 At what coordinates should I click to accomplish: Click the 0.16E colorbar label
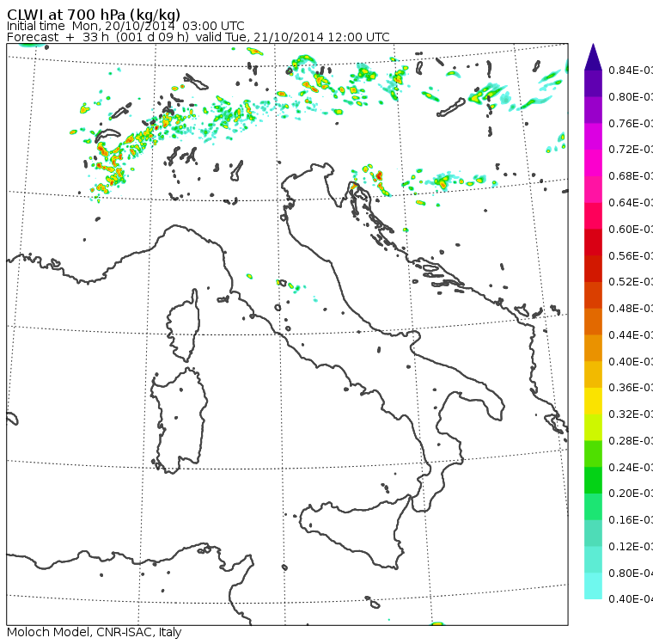coord(631,520)
